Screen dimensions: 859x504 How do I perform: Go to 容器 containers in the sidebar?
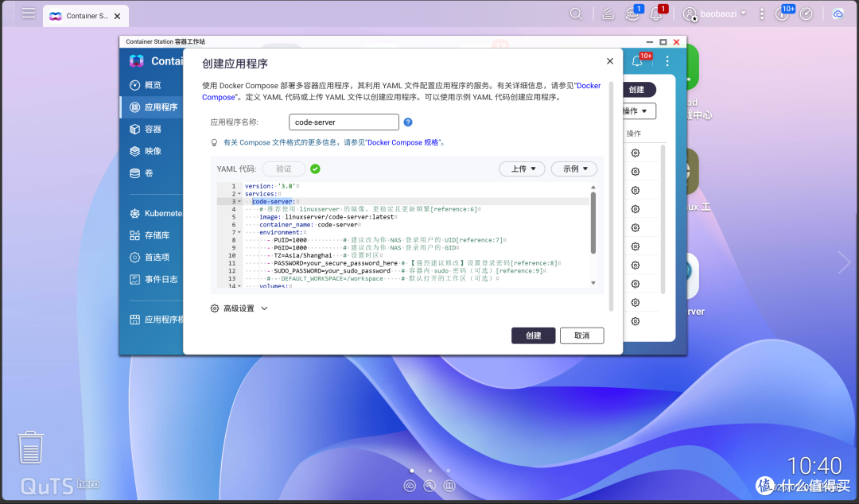152,129
